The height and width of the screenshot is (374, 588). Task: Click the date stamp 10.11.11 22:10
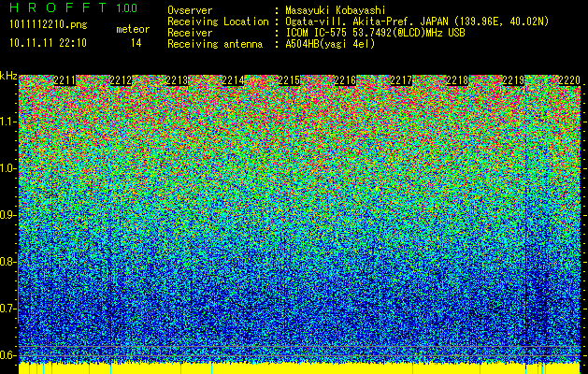tap(48, 43)
